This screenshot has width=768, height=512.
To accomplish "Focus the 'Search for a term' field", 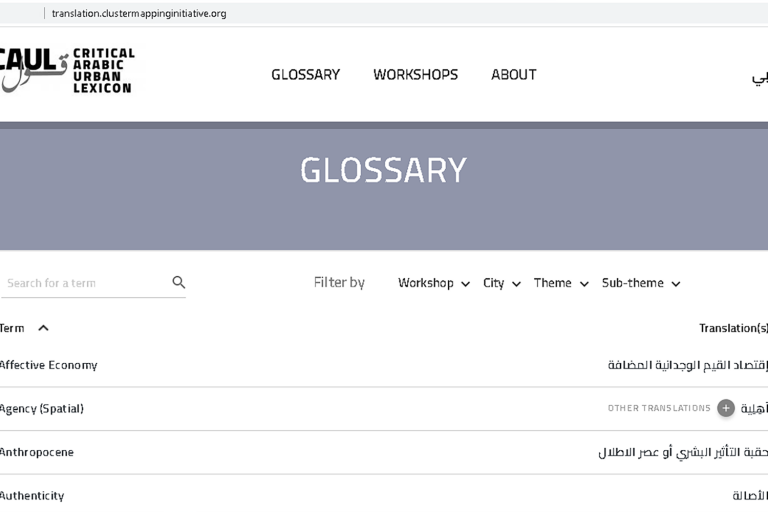I will (85, 283).
